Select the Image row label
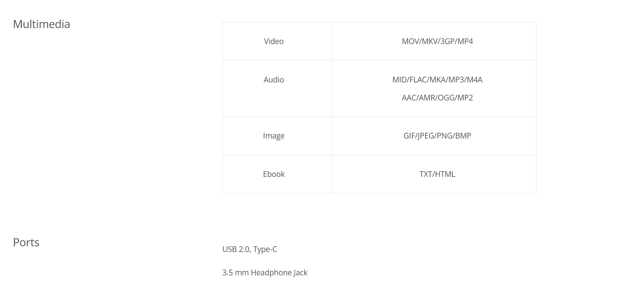 [274, 136]
